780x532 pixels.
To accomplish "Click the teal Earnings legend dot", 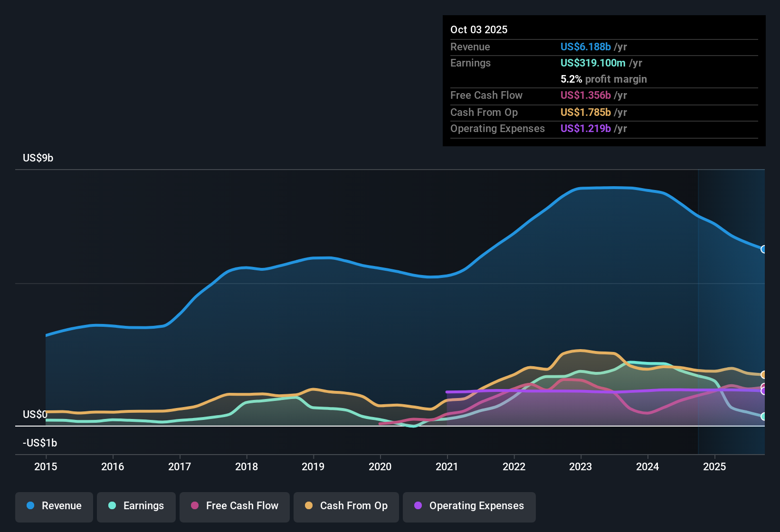I will (x=112, y=506).
